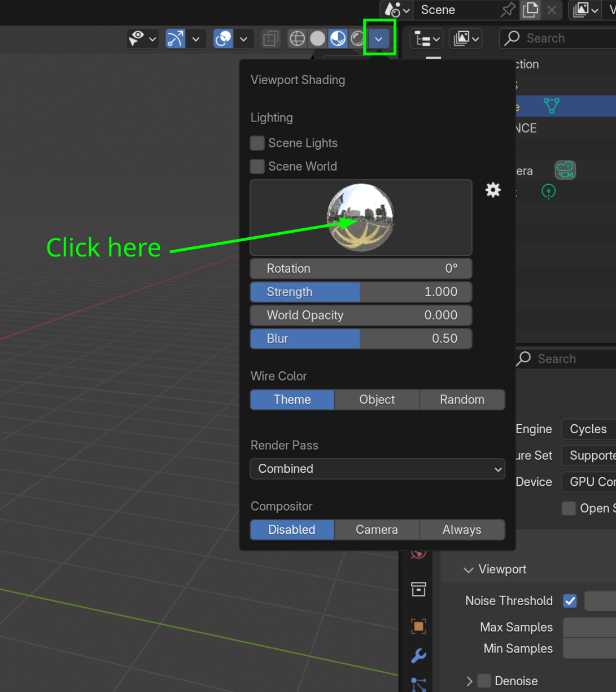Click the HDRI environment preview sphere
Screen dimensions: 616x692
361,216
